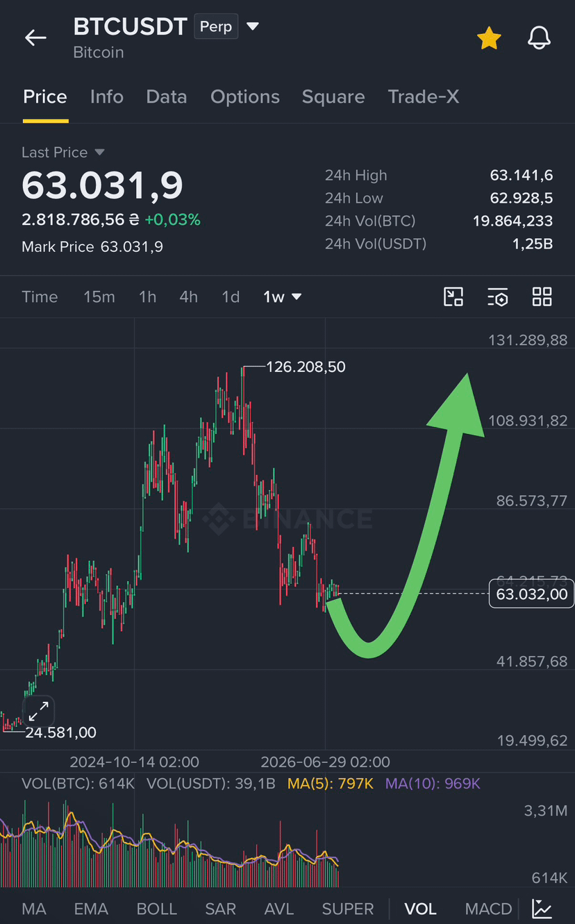575x924 pixels.
Task: Enable the BOLL indicator
Action: [156, 909]
